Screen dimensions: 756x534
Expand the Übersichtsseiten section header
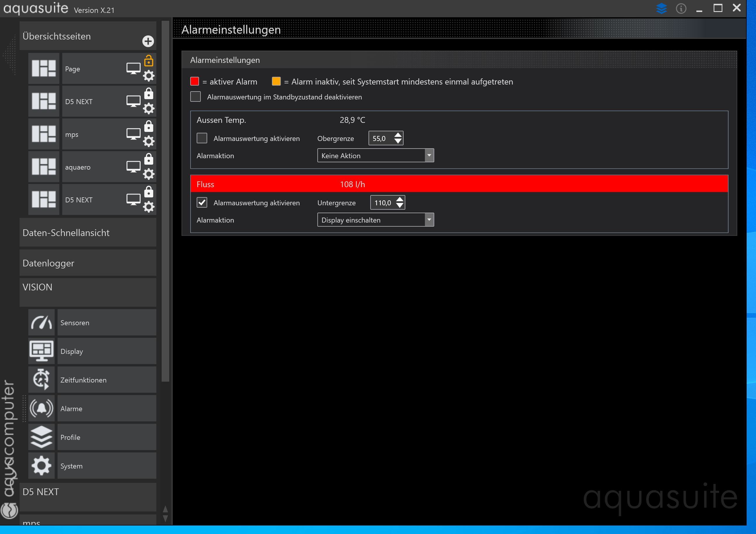click(x=88, y=36)
